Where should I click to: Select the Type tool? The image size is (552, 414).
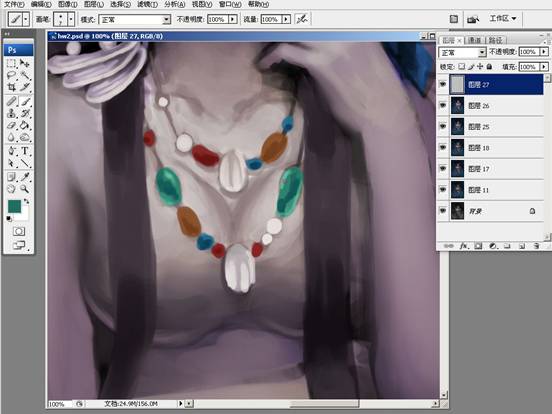25,151
